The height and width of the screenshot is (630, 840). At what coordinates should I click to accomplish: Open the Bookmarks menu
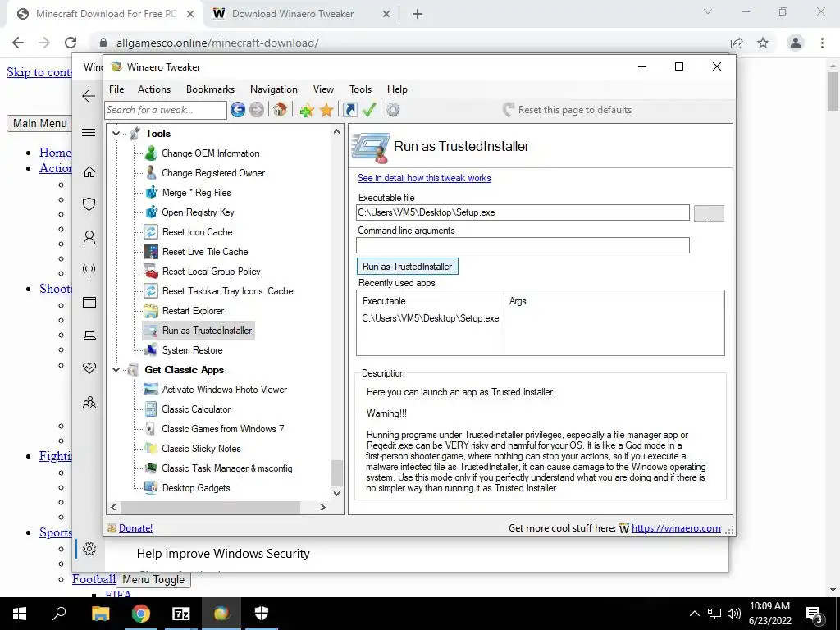coord(210,89)
